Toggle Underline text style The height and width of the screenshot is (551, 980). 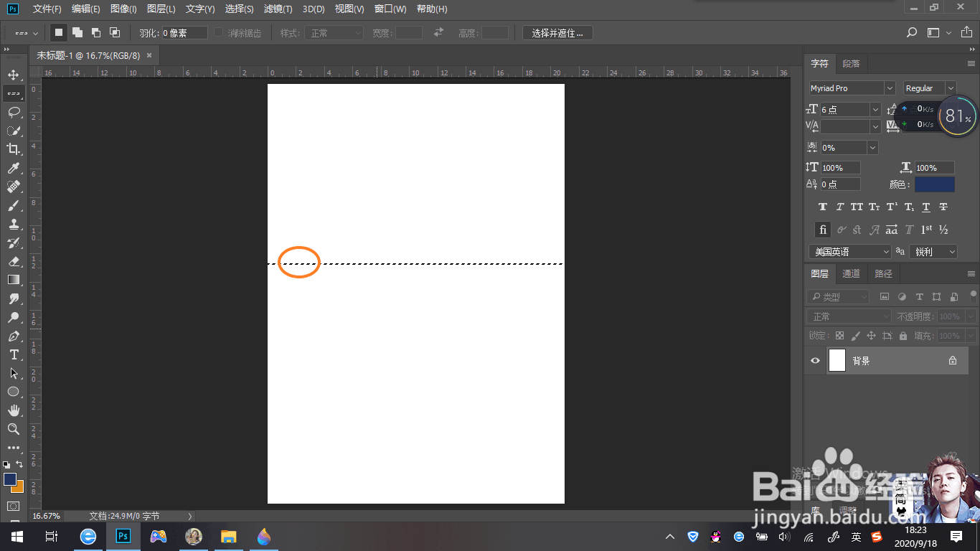926,207
